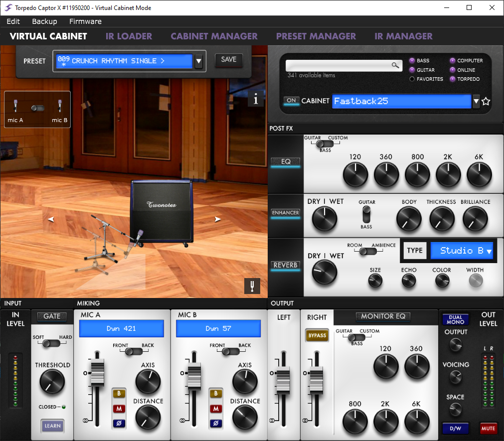Click the search magnifier icon
The image size is (504, 441).
click(395, 65)
